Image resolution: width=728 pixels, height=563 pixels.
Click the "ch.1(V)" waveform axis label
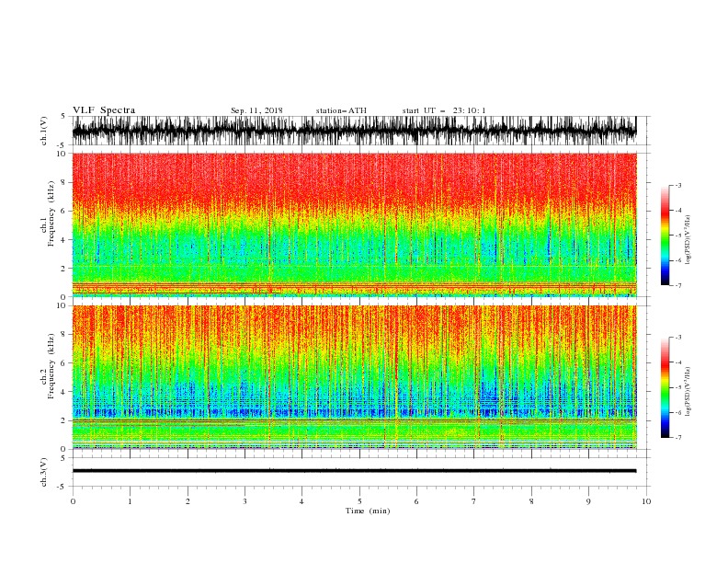coord(43,131)
